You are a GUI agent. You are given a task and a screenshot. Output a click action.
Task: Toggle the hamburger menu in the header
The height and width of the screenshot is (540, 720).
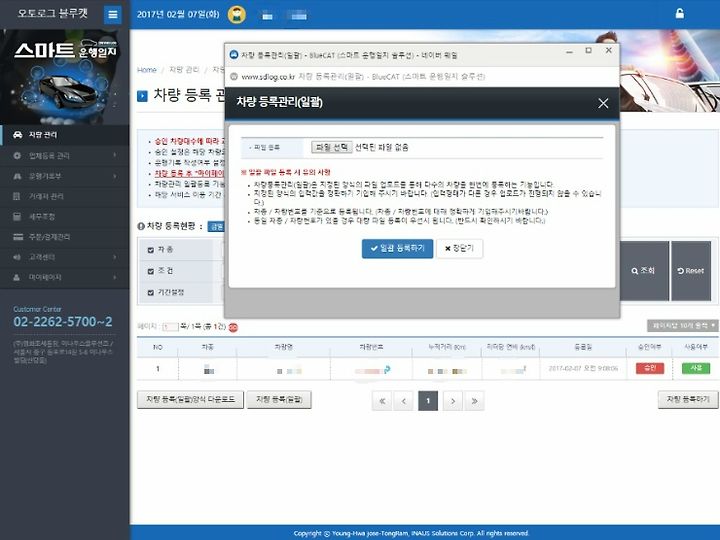(x=112, y=15)
